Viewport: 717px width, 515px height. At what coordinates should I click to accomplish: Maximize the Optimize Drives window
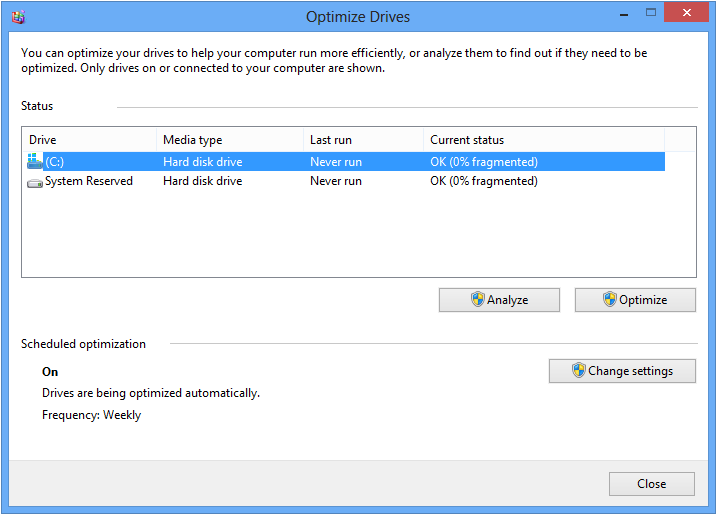(651, 13)
